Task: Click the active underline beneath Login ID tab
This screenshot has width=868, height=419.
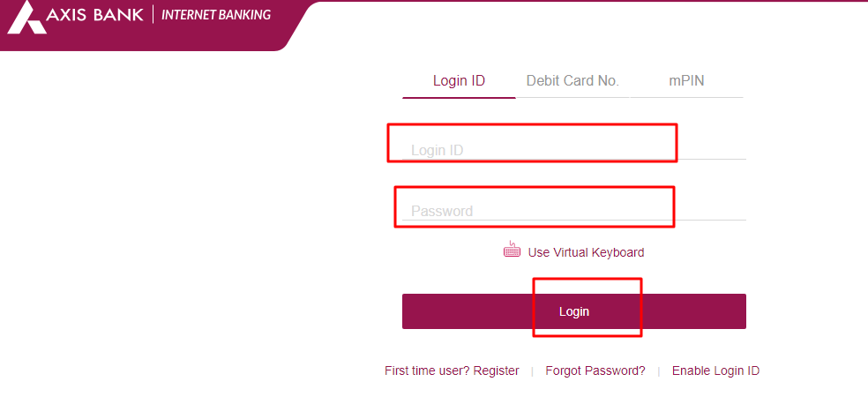Action: [x=459, y=98]
